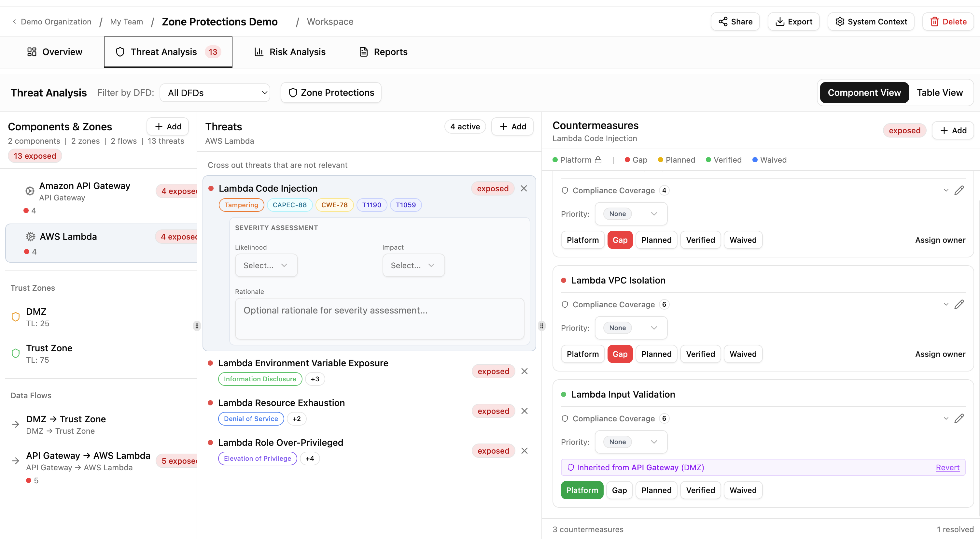Click Assign owner on Lambda VPC Isolation
Screen dimensions: 980x539
pos(940,354)
